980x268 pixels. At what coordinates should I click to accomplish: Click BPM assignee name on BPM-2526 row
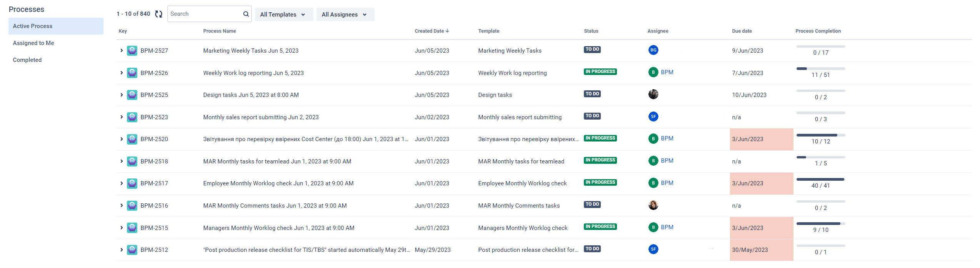(667, 72)
